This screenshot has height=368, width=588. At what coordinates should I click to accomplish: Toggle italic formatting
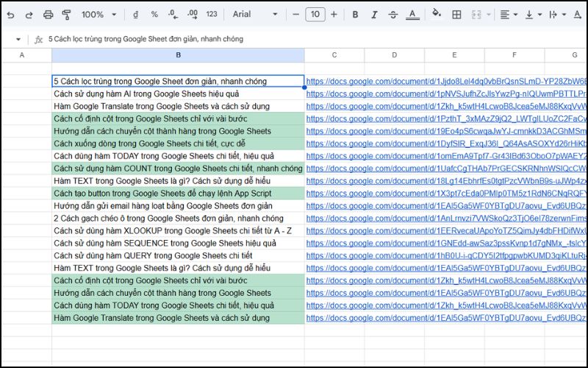click(x=374, y=15)
